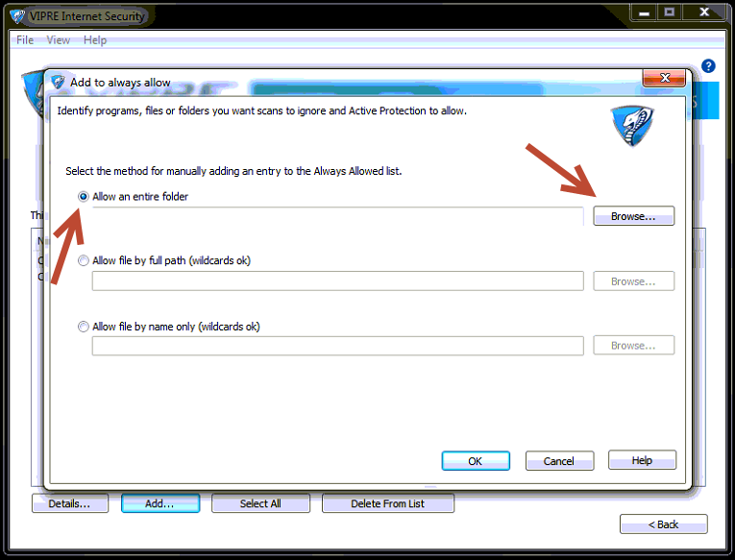Viewport: 735px width, 560px height.
Task: Click the VIPRE snake shield logo in dialog
Action: tap(630, 125)
